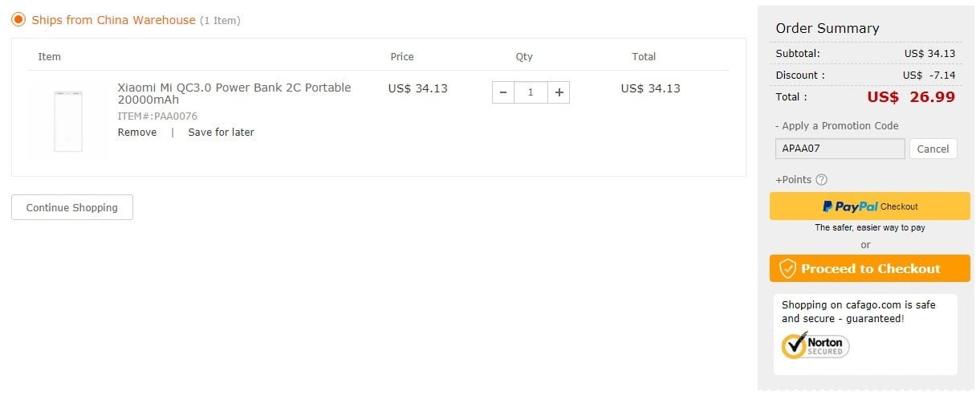Pay with the PayPal Checkout button
This screenshot has height=396, width=980.
[x=870, y=206]
